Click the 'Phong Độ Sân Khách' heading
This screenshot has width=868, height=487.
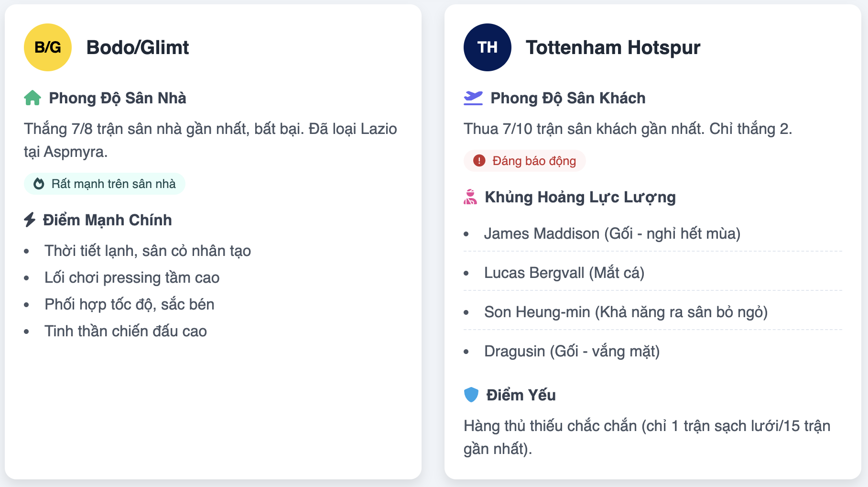568,98
